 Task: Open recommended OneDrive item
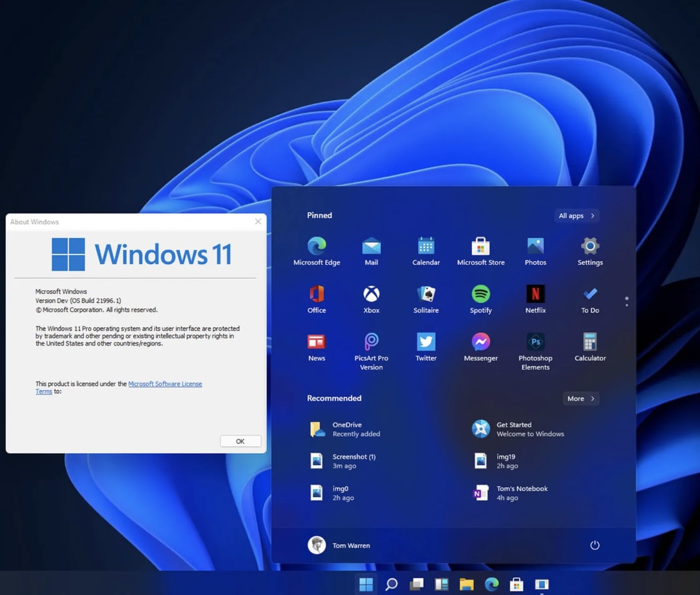[346, 429]
